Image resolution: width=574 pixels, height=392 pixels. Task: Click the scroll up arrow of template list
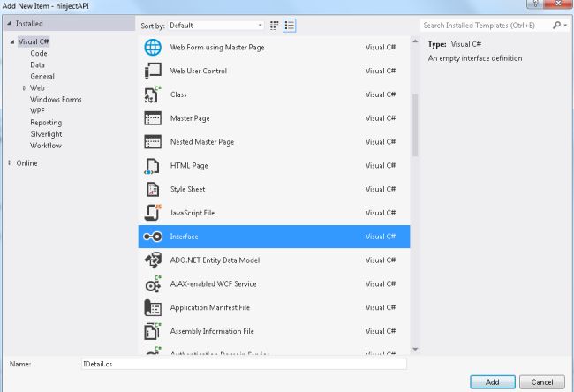(x=415, y=41)
